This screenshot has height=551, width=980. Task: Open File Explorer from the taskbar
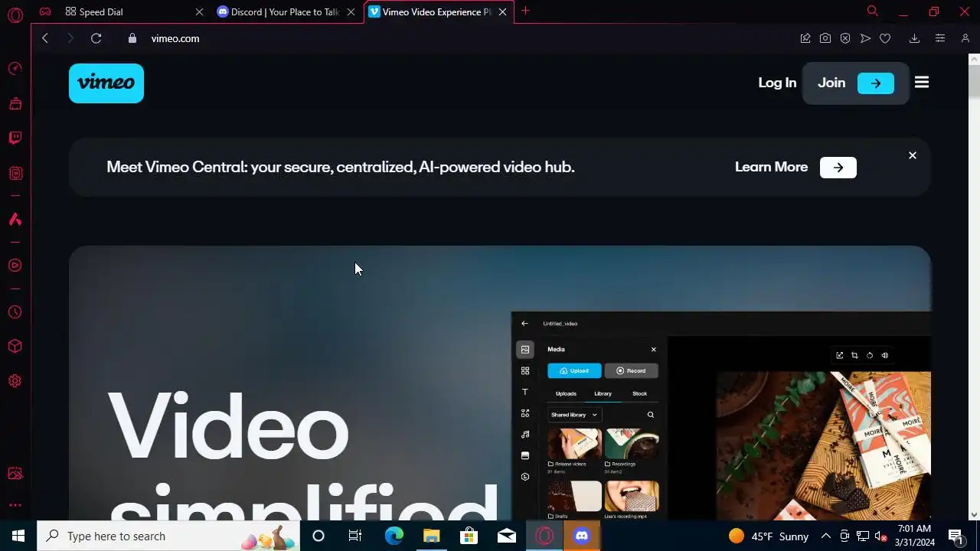click(x=432, y=536)
